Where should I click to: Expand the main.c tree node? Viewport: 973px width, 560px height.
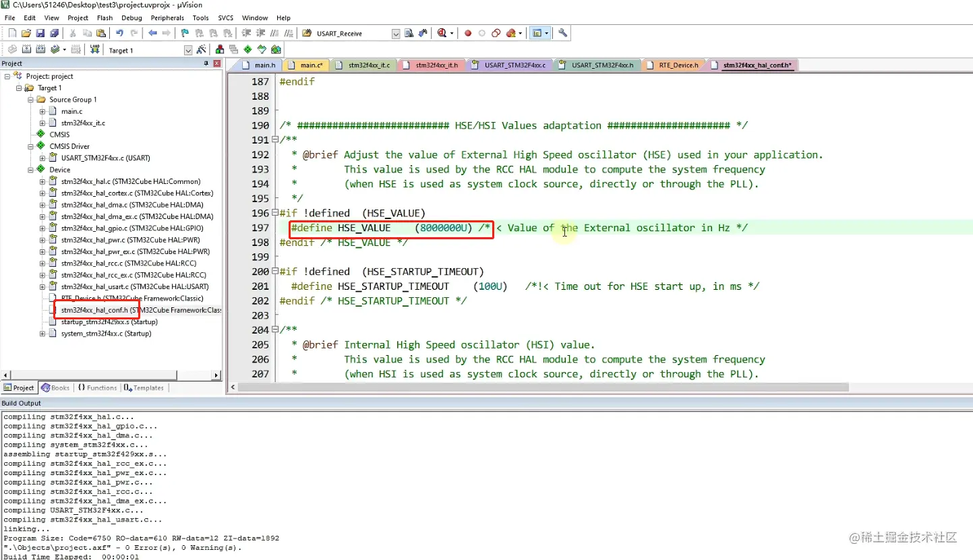(42, 111)
